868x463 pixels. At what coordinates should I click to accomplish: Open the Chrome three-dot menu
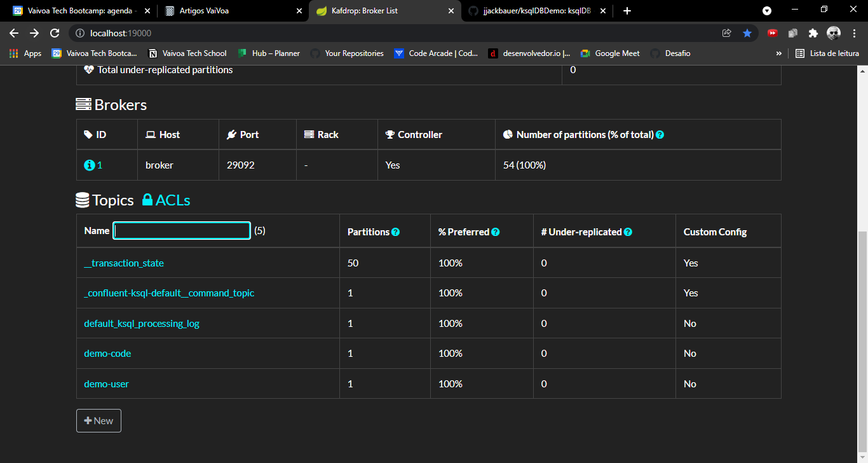point(854,33)
